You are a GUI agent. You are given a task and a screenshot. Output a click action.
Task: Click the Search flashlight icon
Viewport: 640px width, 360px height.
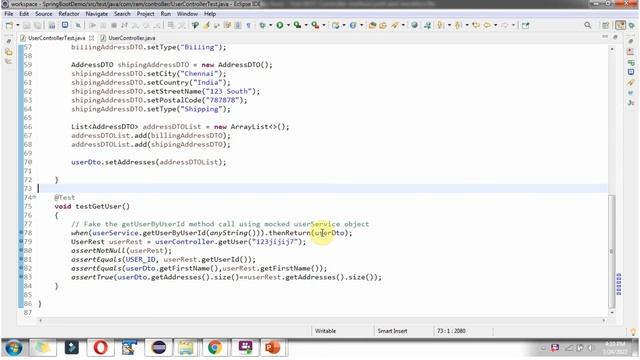pos(395,25)
